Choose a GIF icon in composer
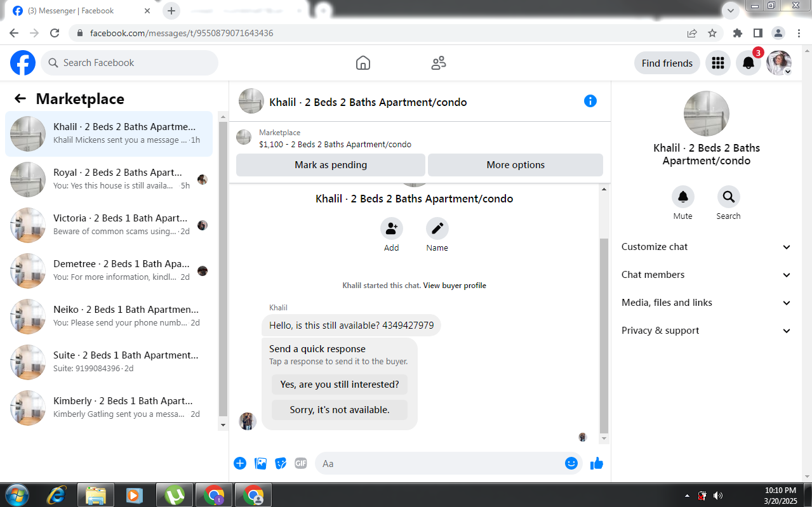812x507 pixels. click(301, 463)
